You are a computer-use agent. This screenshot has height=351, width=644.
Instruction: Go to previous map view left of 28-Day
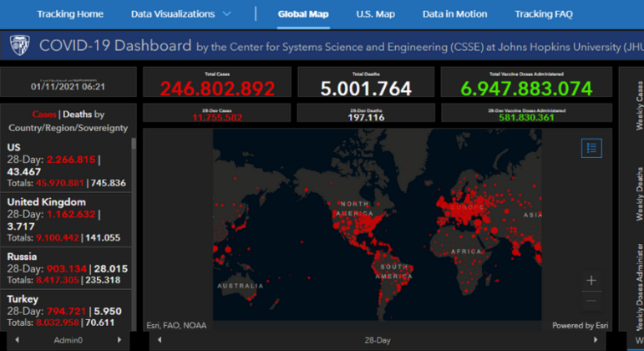(160, 340)
